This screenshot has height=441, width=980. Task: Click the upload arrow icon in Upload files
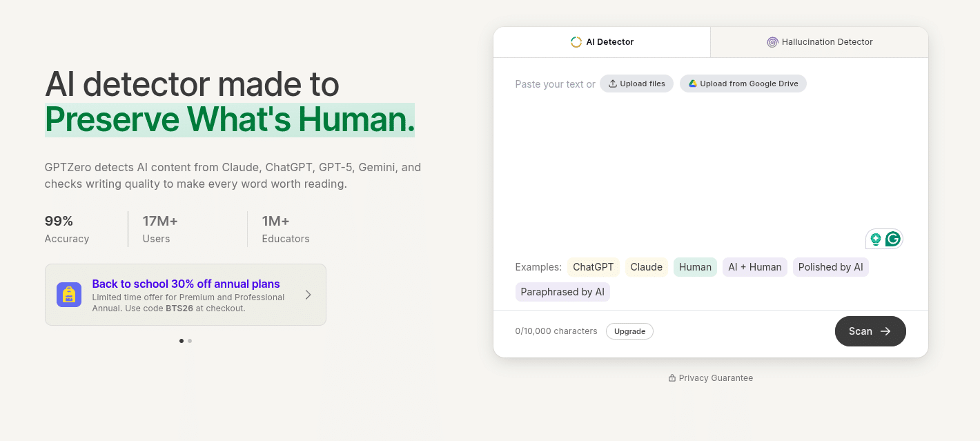[x=613, y=84]
